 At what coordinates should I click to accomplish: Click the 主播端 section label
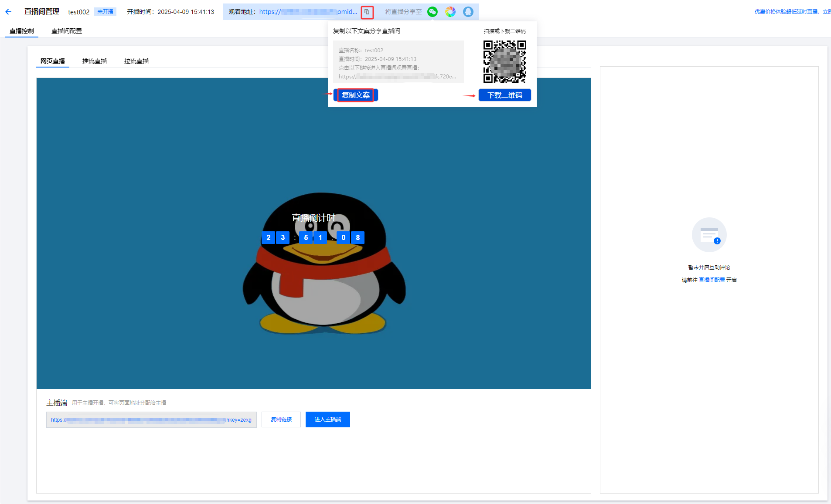[x=57, y=403]
